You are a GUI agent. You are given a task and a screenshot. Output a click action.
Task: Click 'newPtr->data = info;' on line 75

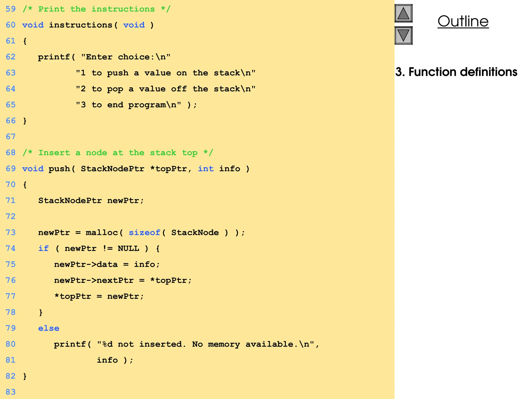click(107, 264)
